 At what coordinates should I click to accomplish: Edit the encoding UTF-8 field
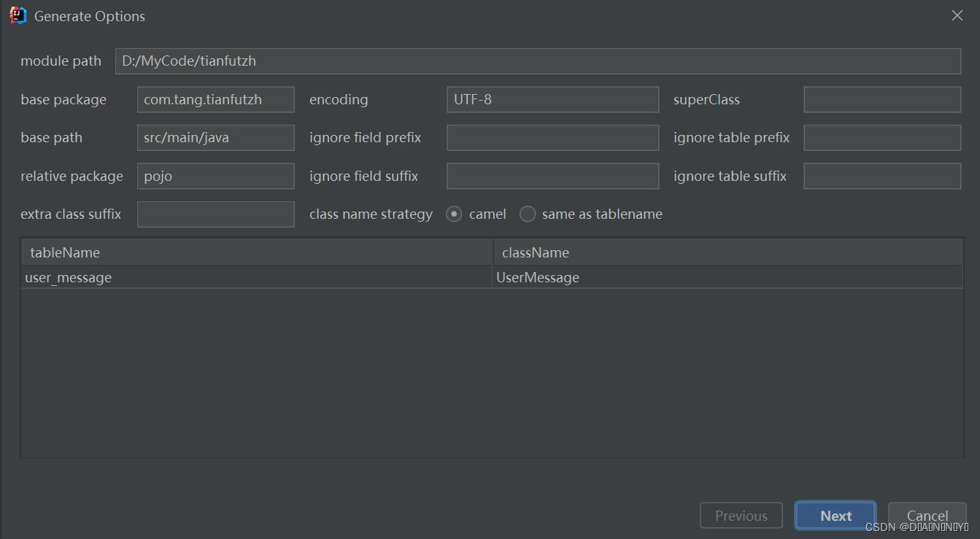553,100
